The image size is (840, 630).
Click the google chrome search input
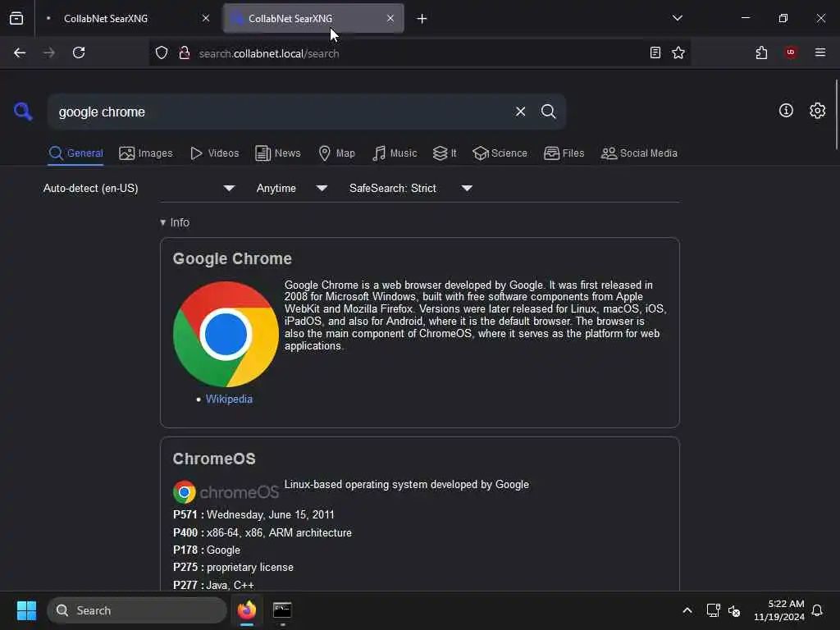[281, 112]
